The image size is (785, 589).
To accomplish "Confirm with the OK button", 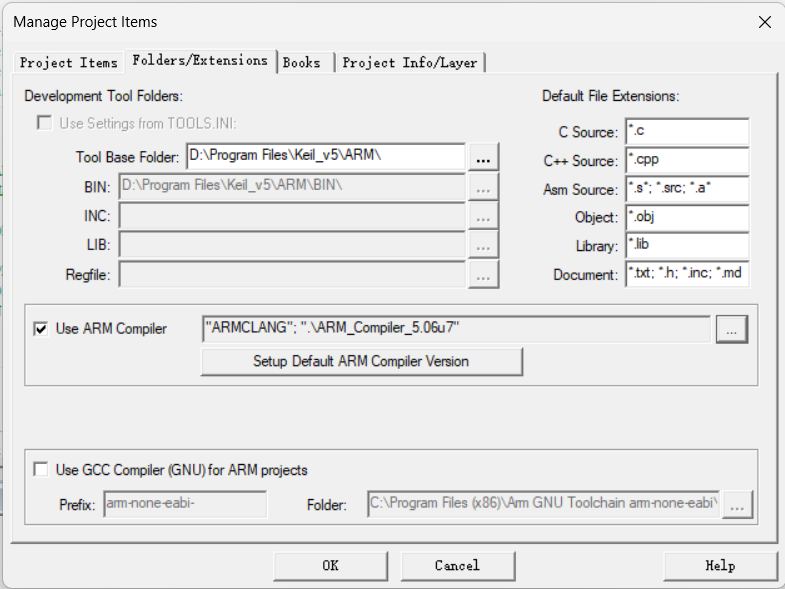I will coord(330,566).
